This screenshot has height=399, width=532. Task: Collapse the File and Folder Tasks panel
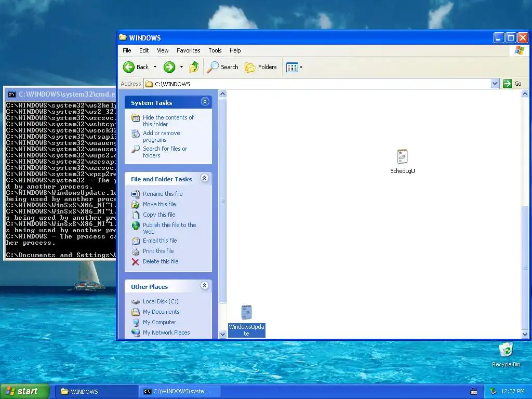pyautogui.click(x=205, y=178)
